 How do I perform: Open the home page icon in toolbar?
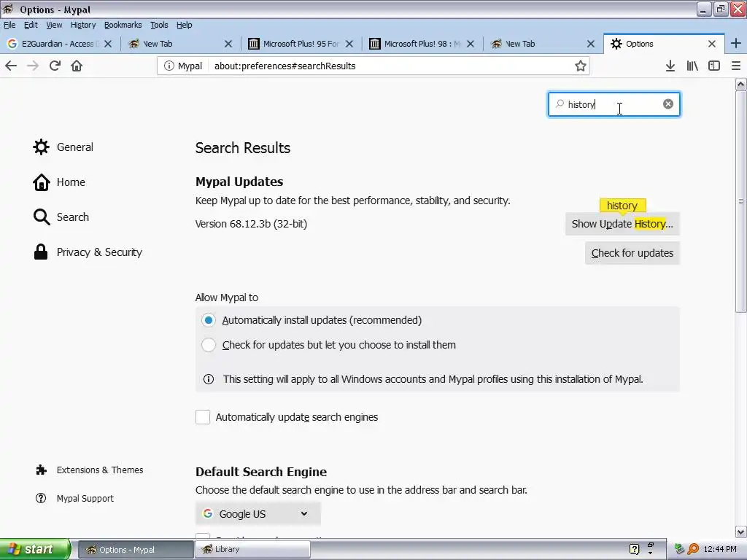pyautogui.click(x=77, y=66)
